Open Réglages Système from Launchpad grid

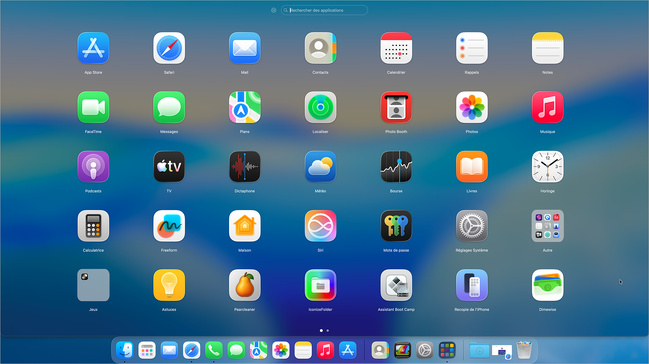(x=472, y=226)
